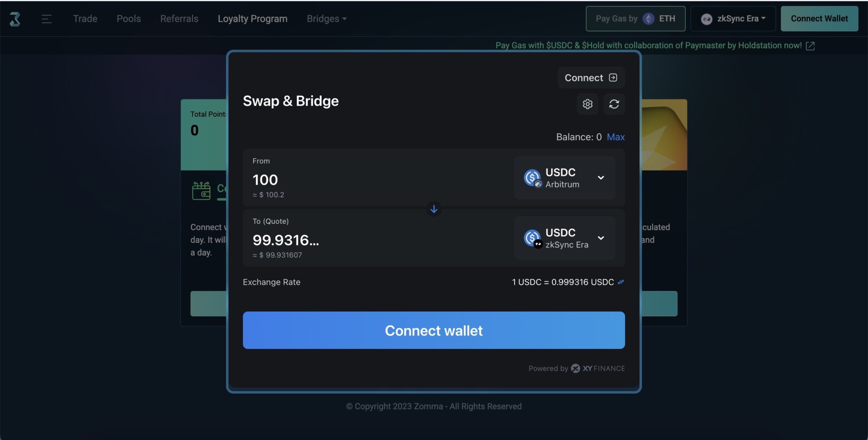Click the Max balance link
Viewport: 868px width, 440px height.
[x=615, y=136]
